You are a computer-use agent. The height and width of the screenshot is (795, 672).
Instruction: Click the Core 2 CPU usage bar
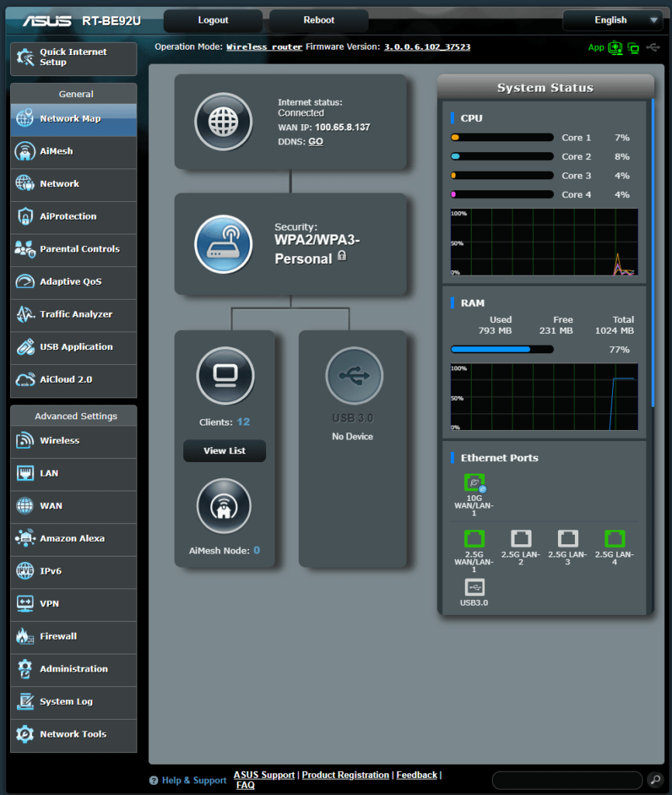point(502,157)
